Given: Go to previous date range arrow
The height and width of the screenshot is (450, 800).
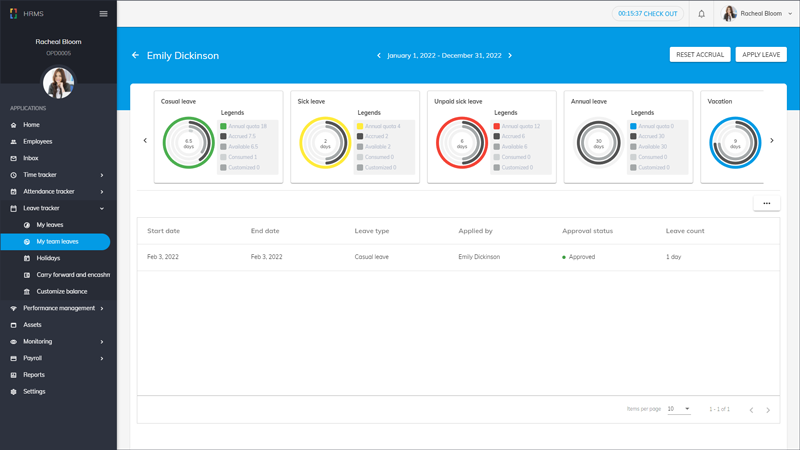Looking at the screenshot, I should [x=379, y=56].
